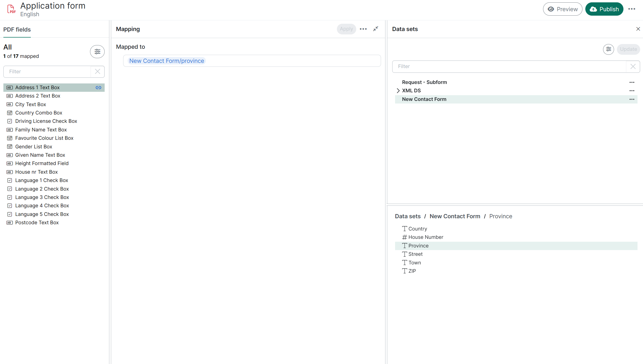Click the Publish button
The image size is (643, 364).
(604, 9)
